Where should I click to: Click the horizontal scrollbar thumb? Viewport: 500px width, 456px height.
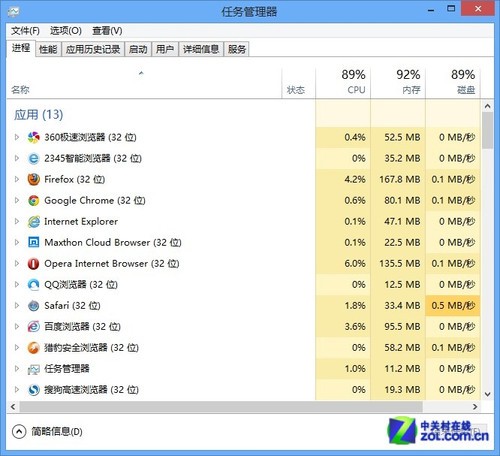[221, 407]
